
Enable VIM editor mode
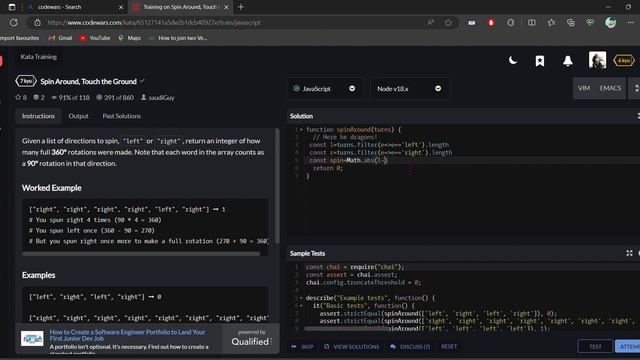pos(584,88)
